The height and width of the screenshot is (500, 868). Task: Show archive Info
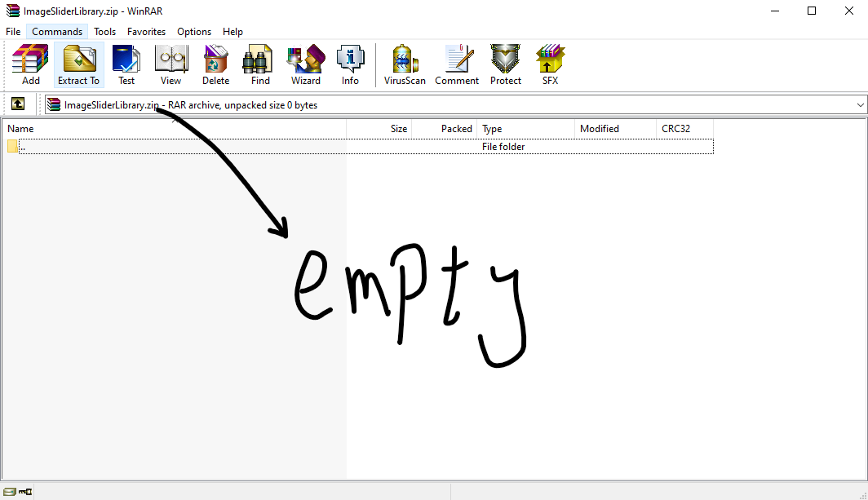click(x=350, y=64)
